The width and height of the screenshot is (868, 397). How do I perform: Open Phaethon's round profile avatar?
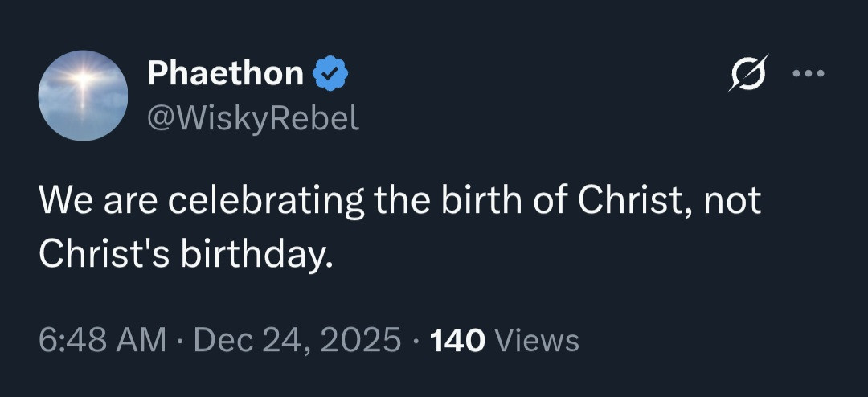coord(83,96)
